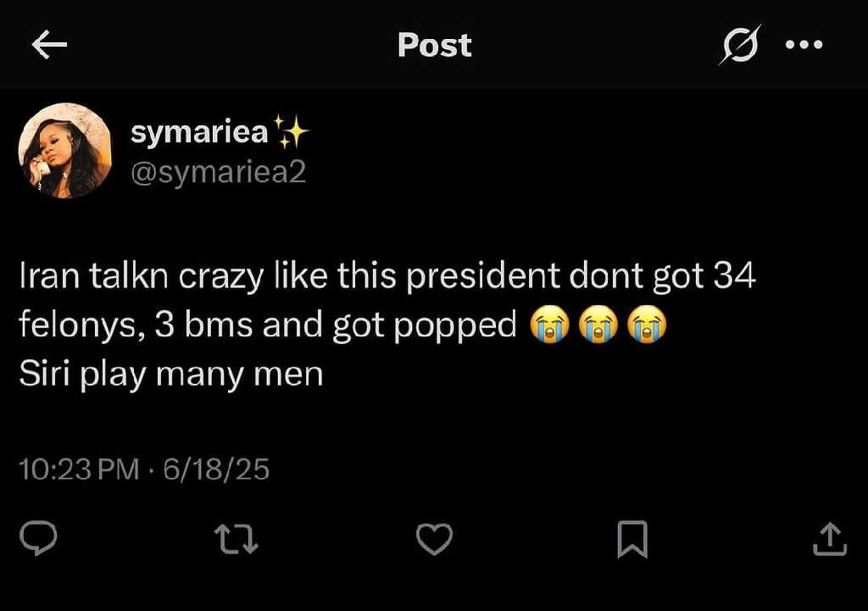The width and height of the screenshot is (868, 611).
Task: Click the 10:23 PM timestamp
Action: (79, 469)
